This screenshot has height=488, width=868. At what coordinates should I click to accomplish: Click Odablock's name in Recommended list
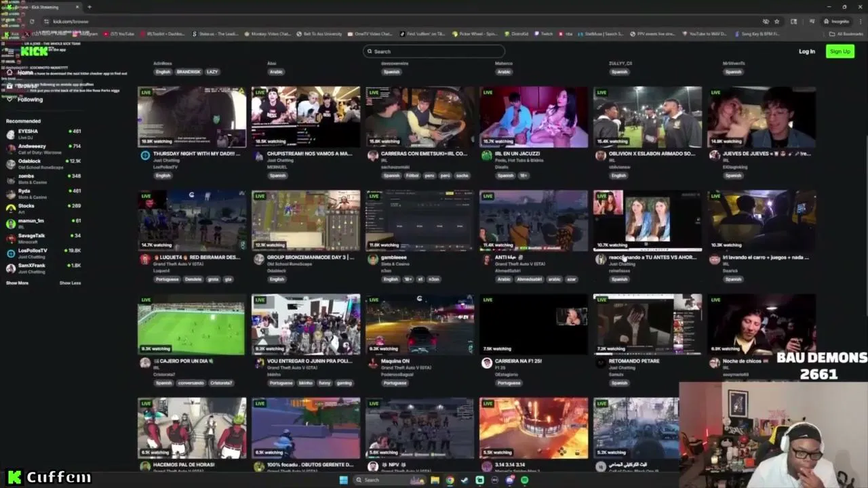(29, 161)
